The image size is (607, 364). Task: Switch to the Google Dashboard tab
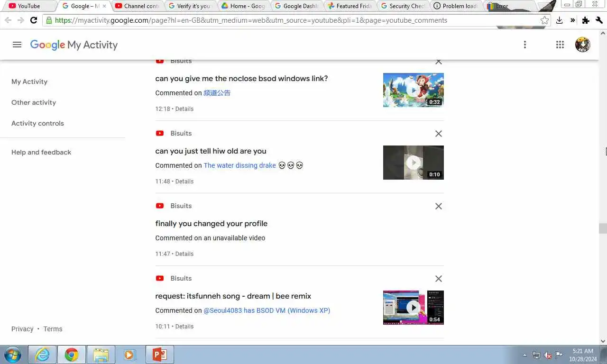296,6
